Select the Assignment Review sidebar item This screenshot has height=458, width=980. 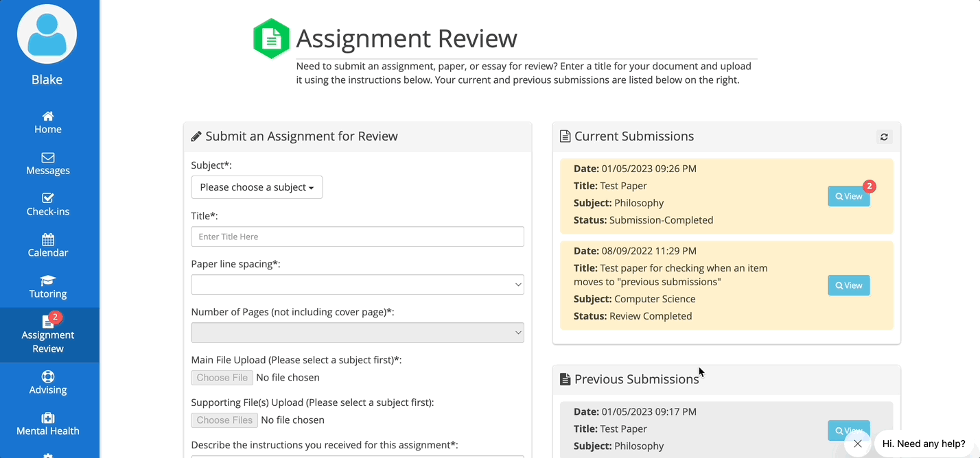click(x=47, y=335)
